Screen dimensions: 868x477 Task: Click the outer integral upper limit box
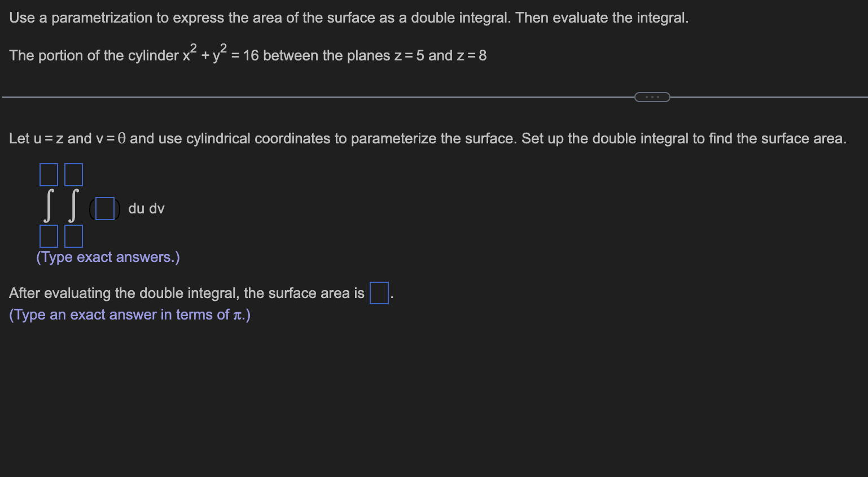[49, 174]
